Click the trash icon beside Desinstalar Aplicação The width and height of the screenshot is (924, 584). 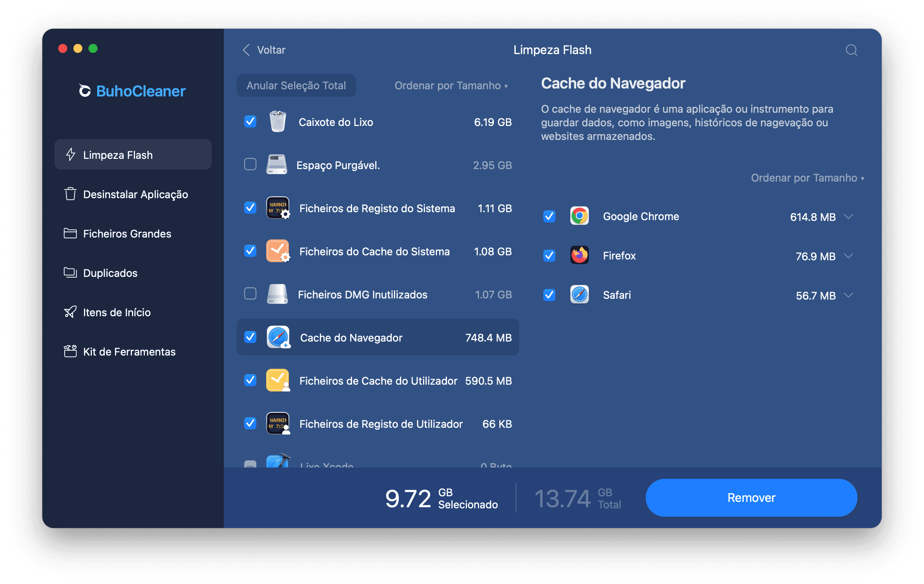(70, 194)
